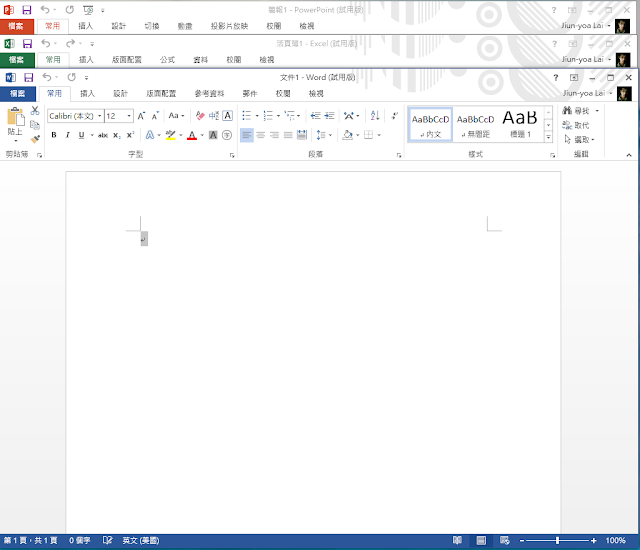Click the Word Save icon in quick access

click(x=29, y=77)
